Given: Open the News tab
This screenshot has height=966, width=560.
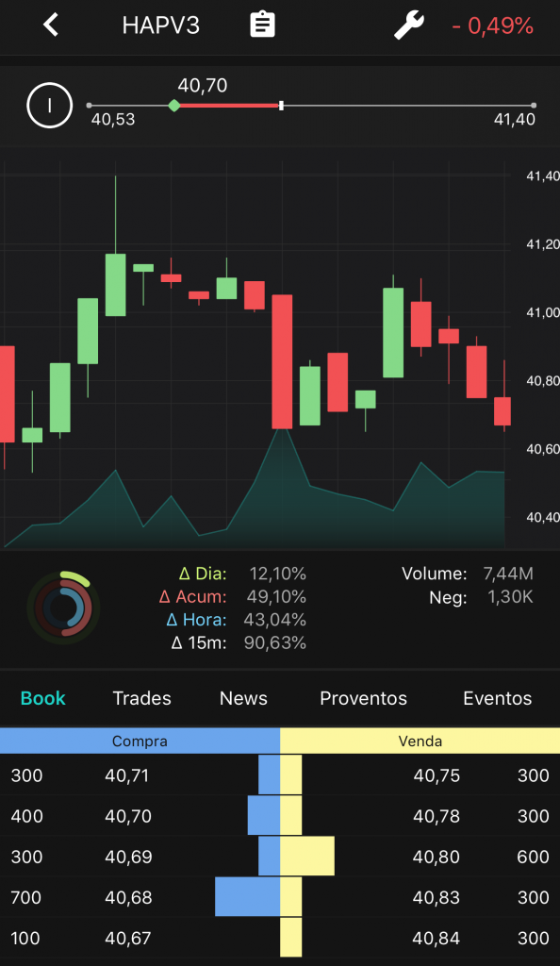Looking at the screenshot, I should coord(243,698).
